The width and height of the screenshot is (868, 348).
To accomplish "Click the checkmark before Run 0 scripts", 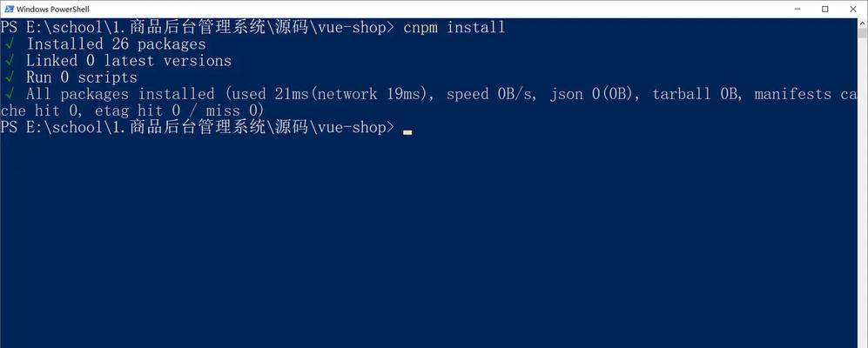I will [9, 77].
